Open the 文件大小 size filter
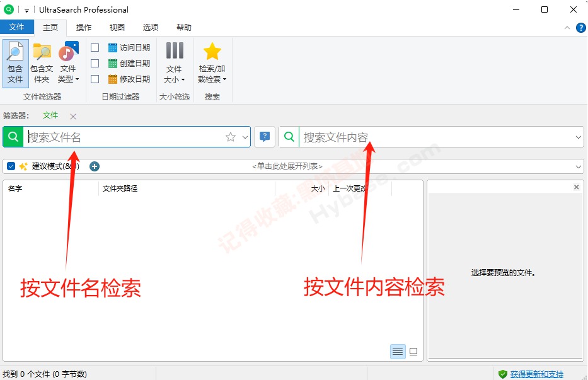Image resolution: width=588 pixels, height=380 pixels. click(175, 63)
